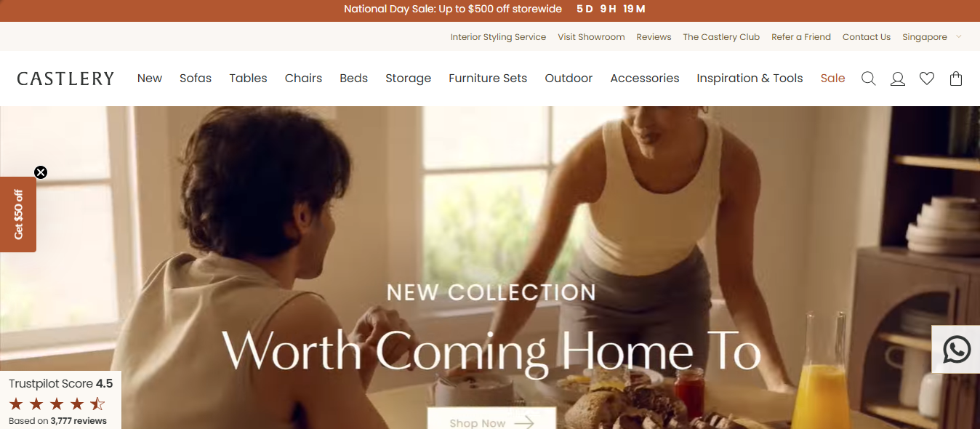Select the Sale menu item
The width and height of the screenshot is (980, 429).
(832, 79)
